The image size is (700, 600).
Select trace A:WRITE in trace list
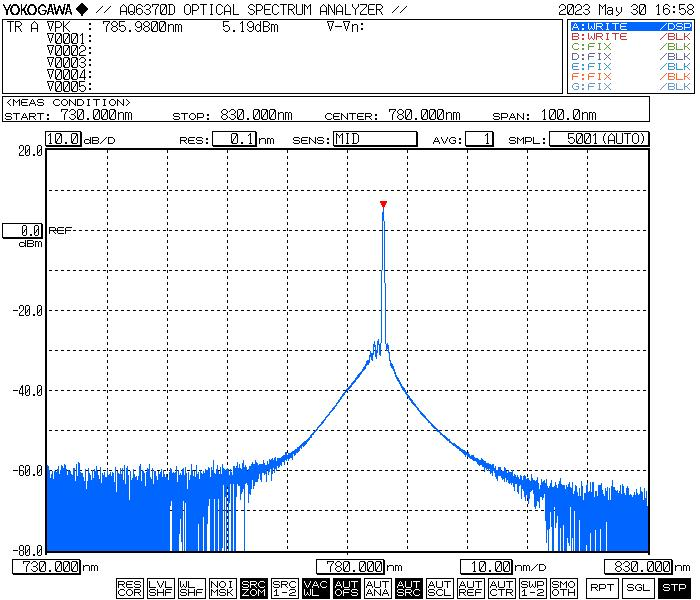(x=630, y=26)
